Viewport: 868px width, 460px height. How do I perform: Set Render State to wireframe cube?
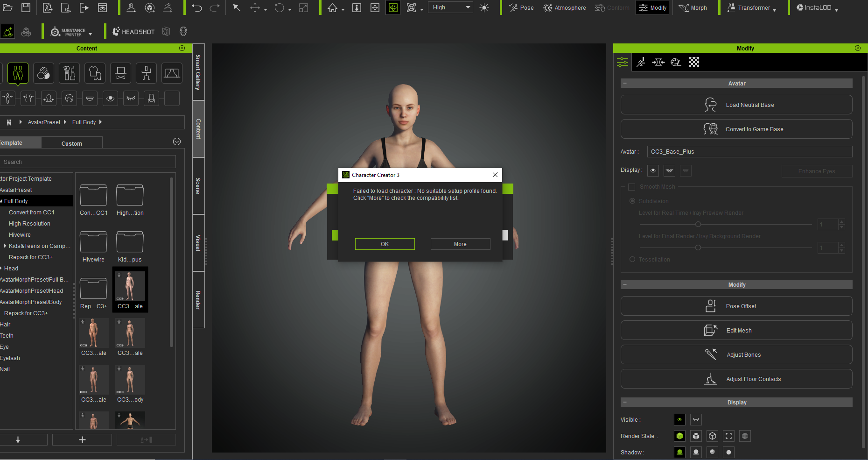(x=712, y=436)
